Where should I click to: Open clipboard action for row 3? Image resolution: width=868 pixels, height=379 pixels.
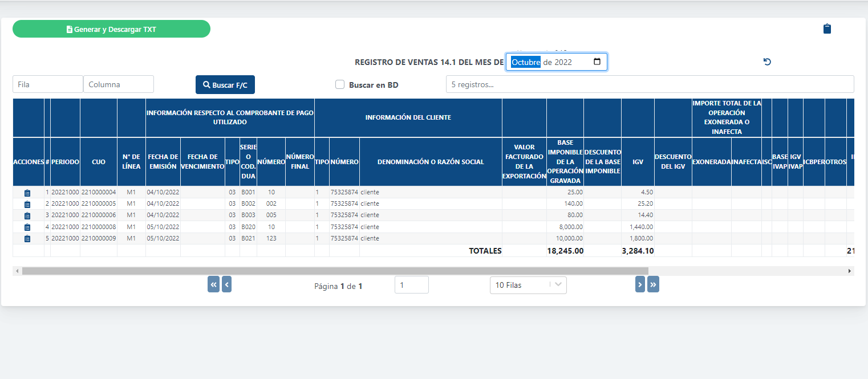tap(27, 215)
